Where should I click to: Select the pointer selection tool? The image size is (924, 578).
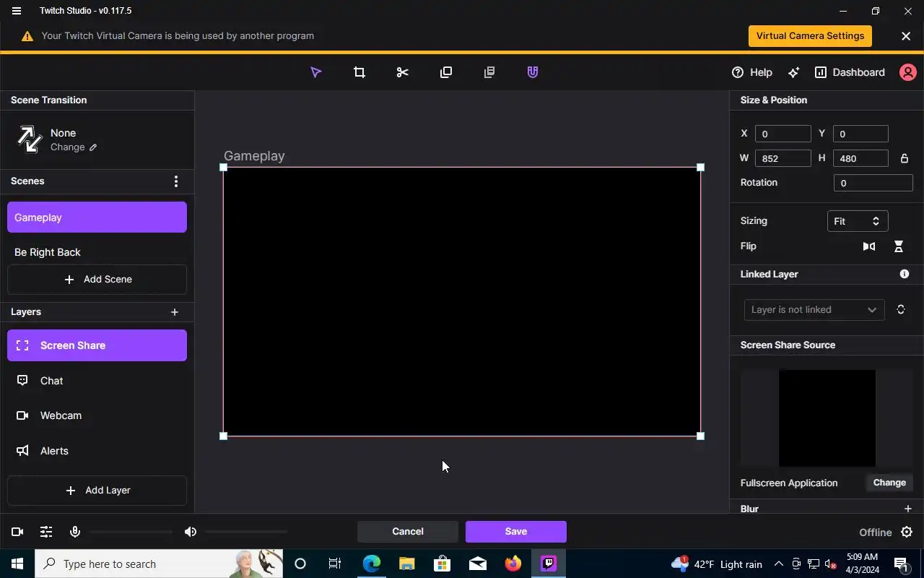(x=315, y=72)
